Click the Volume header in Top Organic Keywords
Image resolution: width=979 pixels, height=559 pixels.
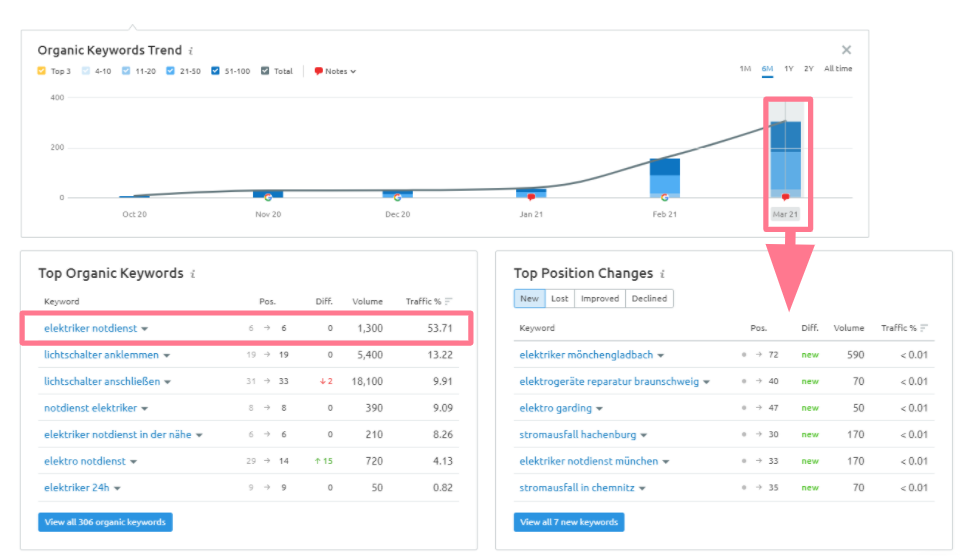(367, 302)
